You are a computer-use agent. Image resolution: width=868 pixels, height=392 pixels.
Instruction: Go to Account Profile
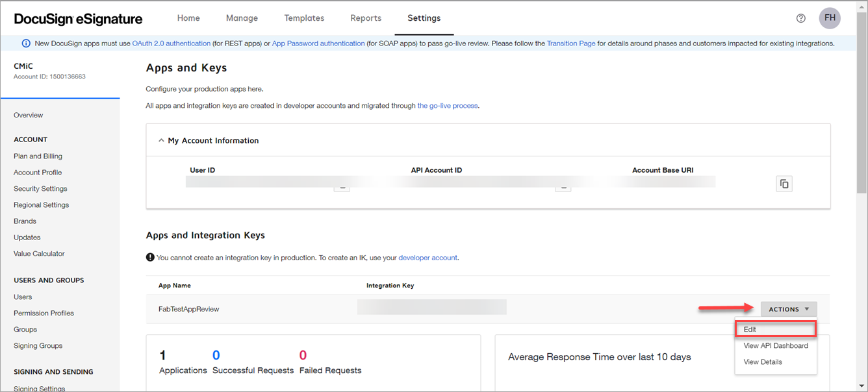click(x=38, y=173)
